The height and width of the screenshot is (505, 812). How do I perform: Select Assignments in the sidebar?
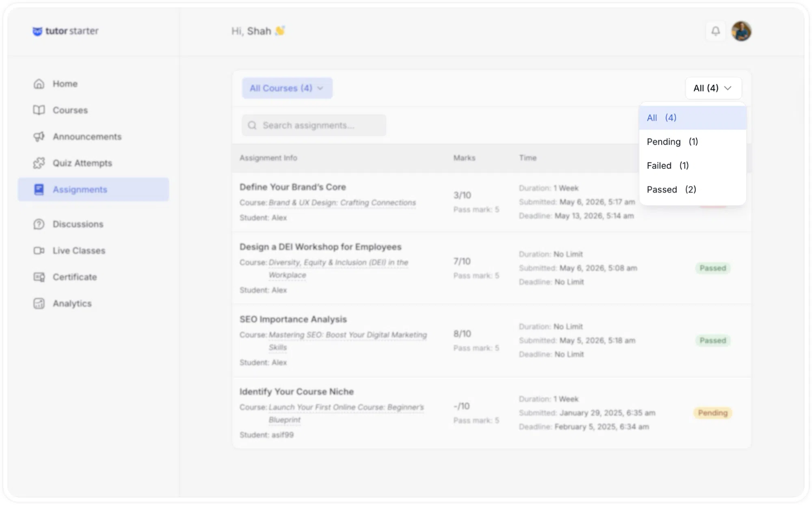click(x=93, y=189)
